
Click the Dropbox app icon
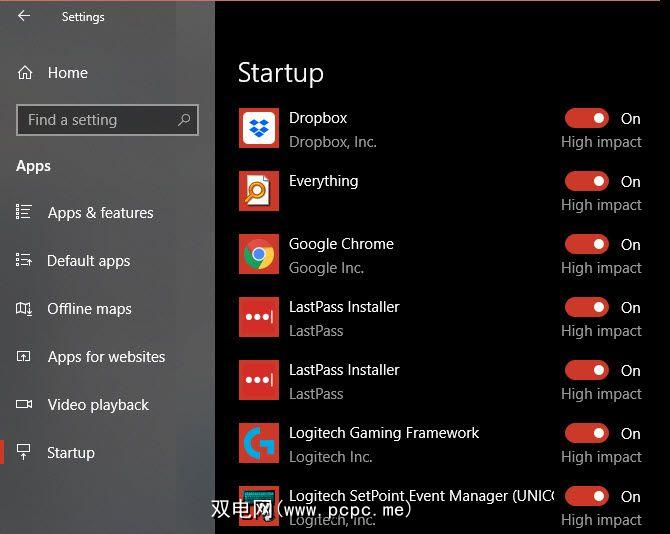259,128
